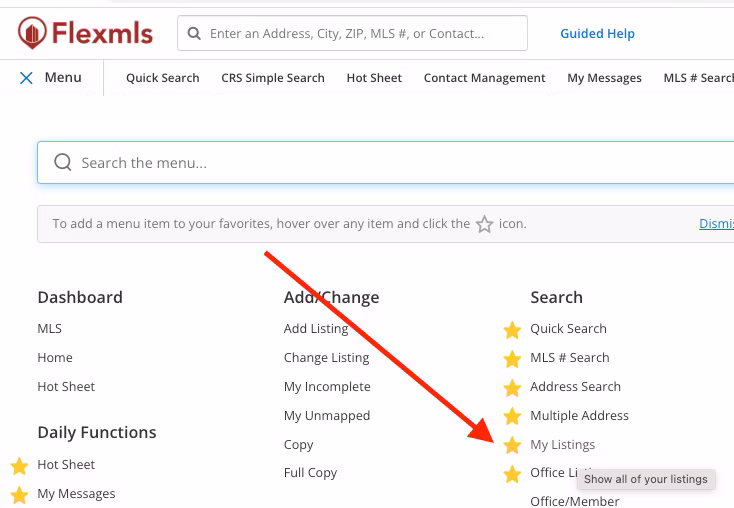Click the Menu label
The width and height of the screenshot is (734, 508).
(63, 77)
